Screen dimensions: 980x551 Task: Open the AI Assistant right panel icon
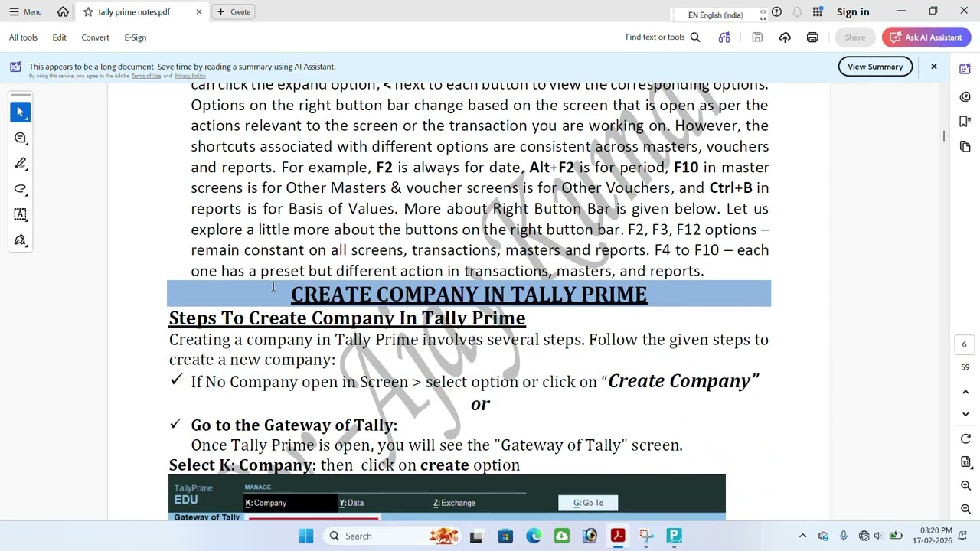(x=965, y=69)
